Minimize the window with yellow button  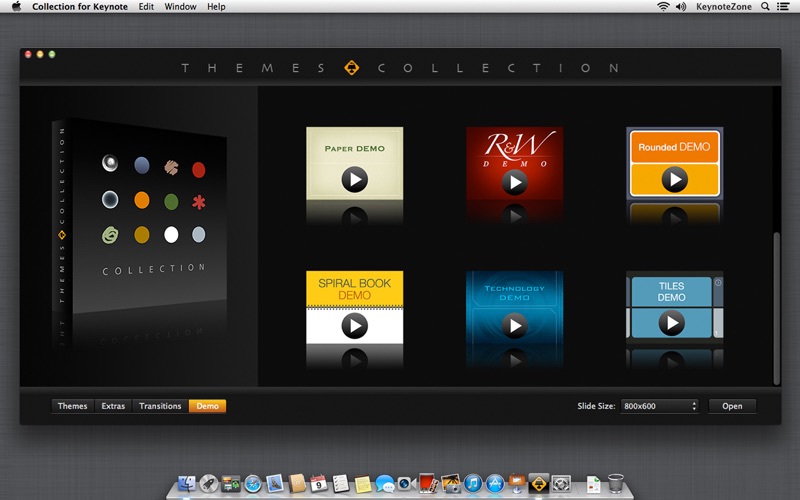(40, 54)
